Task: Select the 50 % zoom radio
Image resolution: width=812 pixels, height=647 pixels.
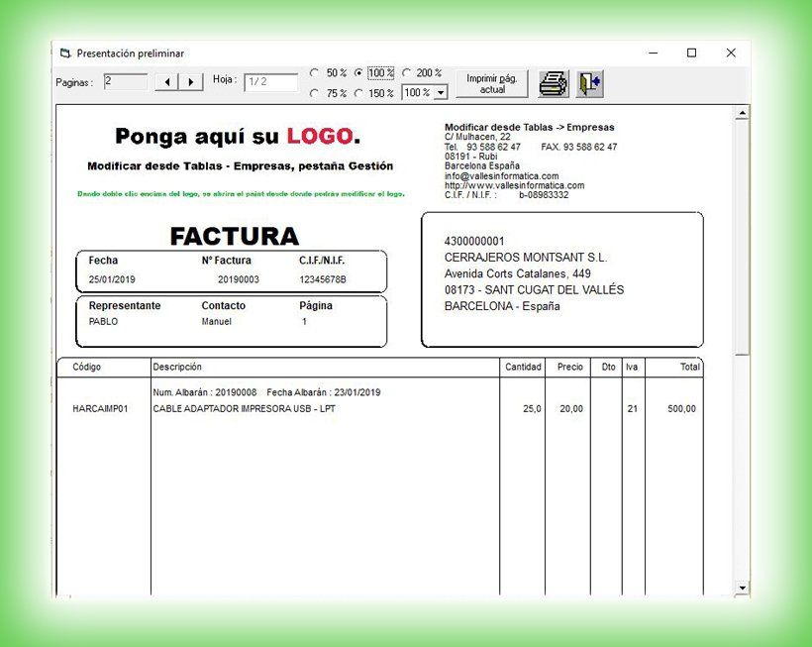Action: (314, 73)
